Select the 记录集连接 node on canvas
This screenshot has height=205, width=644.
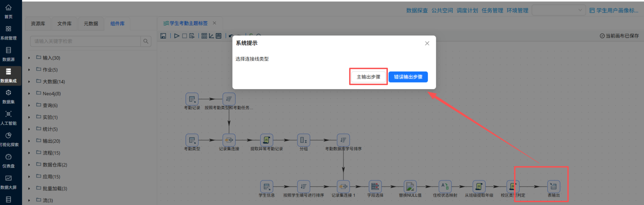[x=229, y=140]
